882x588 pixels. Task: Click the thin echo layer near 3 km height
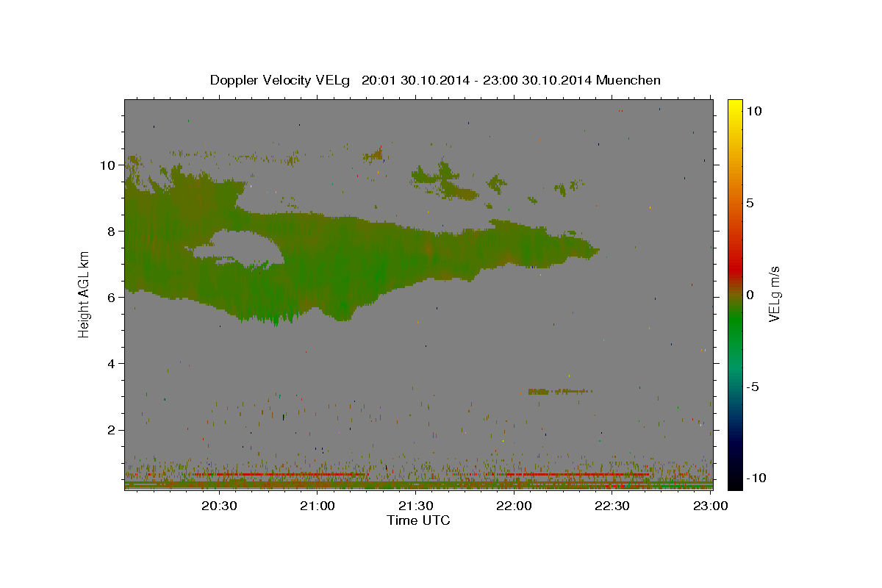click(x=559, y=391)
